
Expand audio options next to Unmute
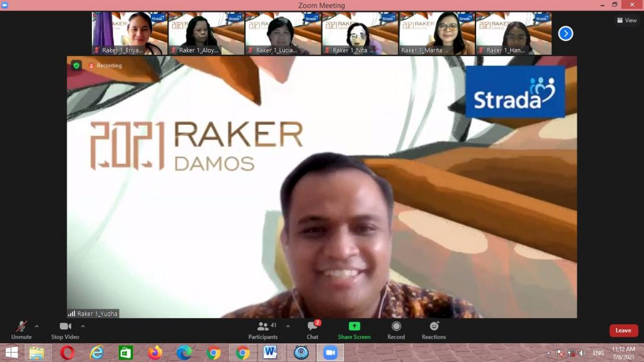coord(36,326)
